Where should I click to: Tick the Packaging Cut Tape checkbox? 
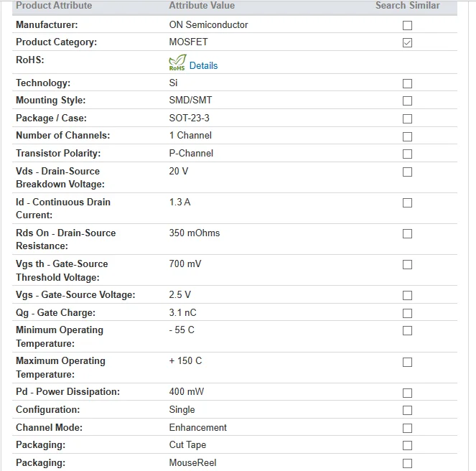tap(407, 445)
